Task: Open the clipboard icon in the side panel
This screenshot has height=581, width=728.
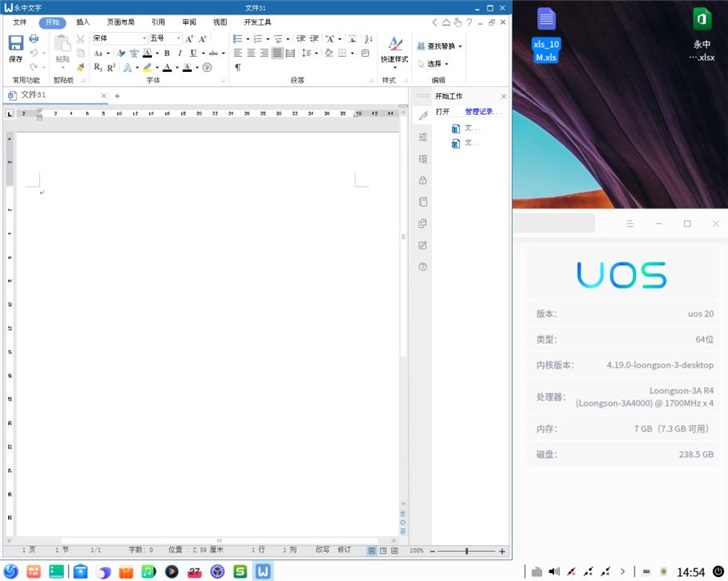Action: coord(423,202)
